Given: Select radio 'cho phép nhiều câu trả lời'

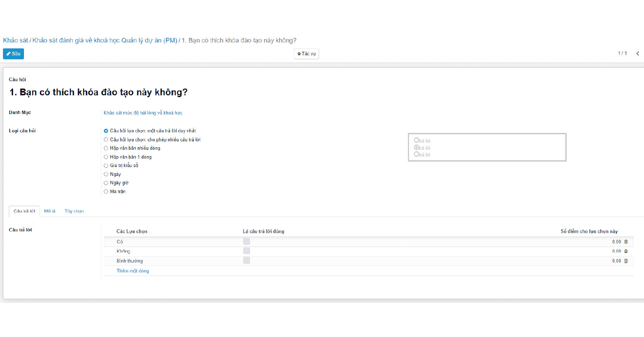Looking at the screenshot, I should (x=106, y=140).
